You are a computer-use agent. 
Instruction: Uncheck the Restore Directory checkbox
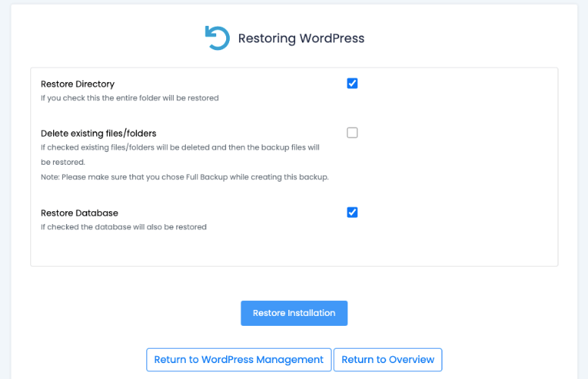coord(352,84)
